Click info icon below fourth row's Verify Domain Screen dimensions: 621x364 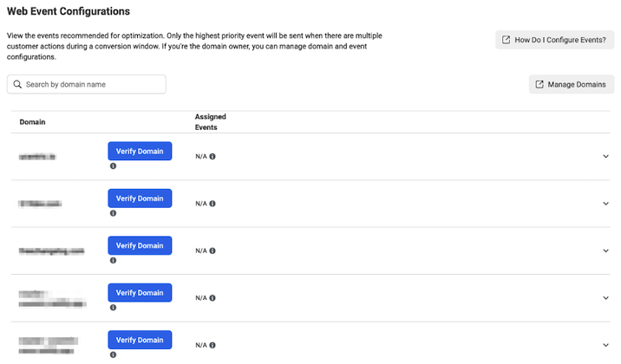[x=113, y=307]
